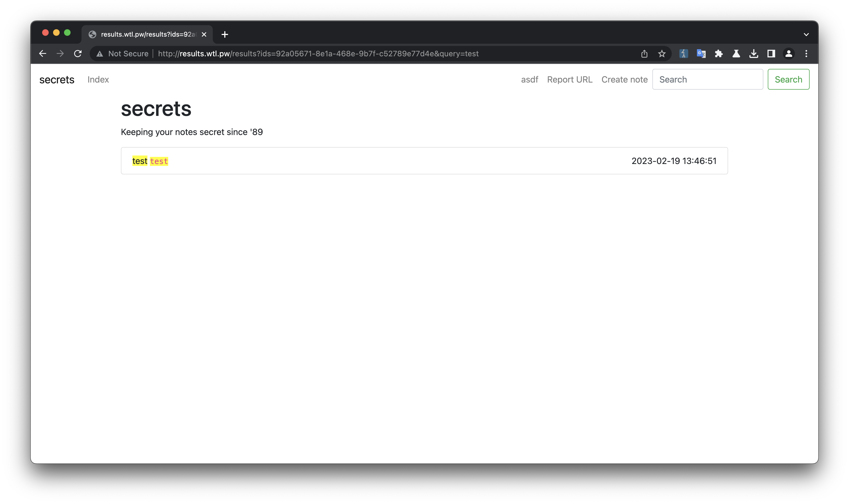Open the blue figure extension icon

[684, 54]
